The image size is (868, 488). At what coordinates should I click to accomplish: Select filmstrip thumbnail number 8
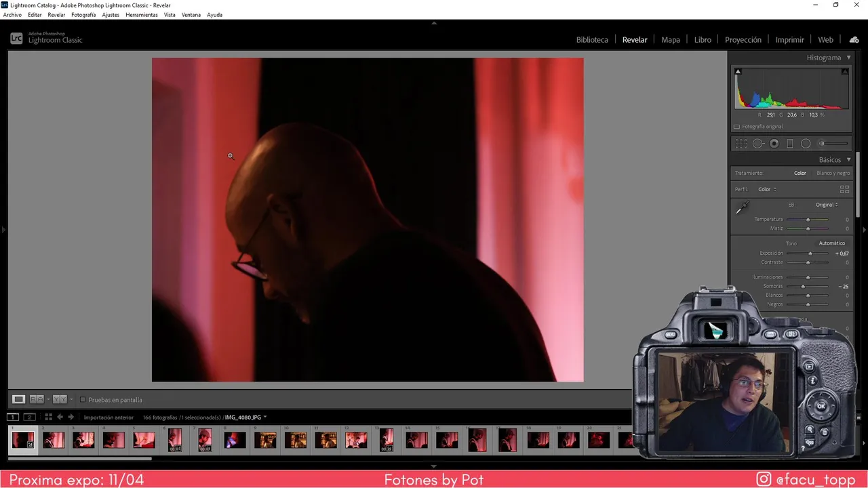tap(235, 441)
